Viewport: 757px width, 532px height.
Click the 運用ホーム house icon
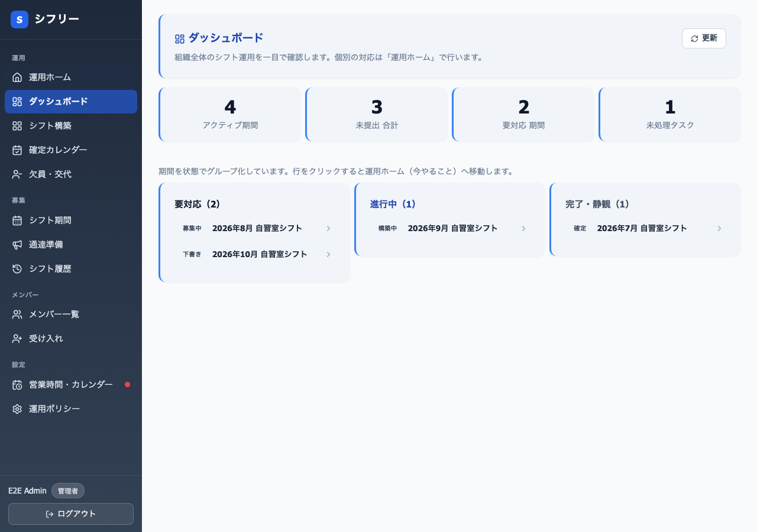click(x=17, y=77)
